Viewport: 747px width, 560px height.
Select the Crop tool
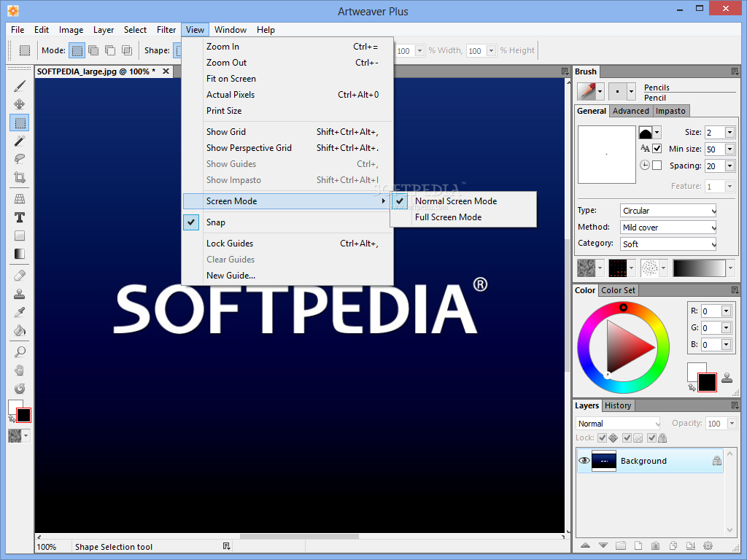tap(20, 178)
